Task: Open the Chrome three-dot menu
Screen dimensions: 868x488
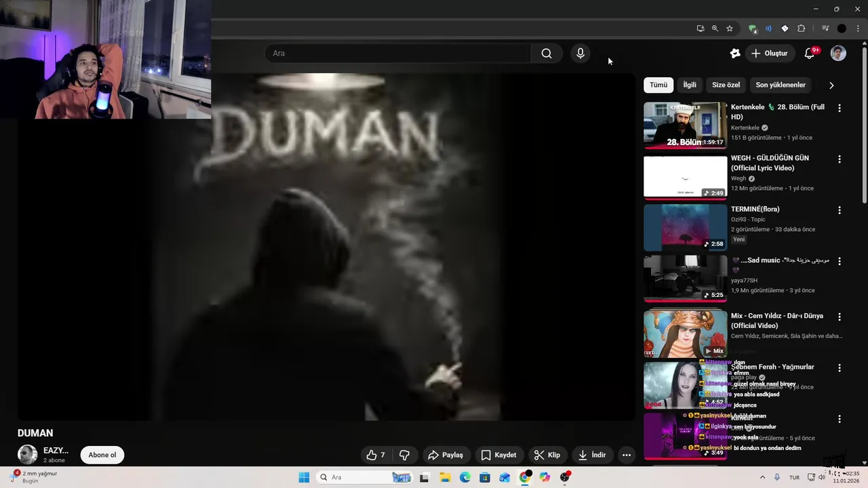Action: pos(858,28)
